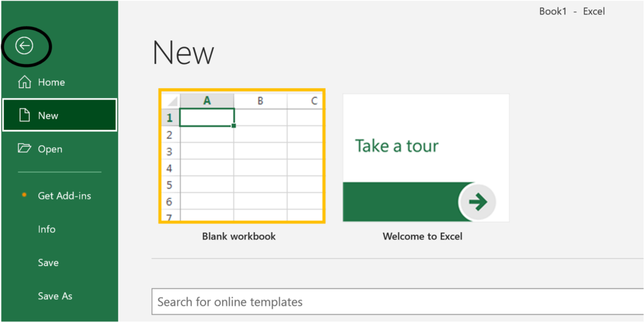Click in Search for online templates box

[x=397, y=303]
